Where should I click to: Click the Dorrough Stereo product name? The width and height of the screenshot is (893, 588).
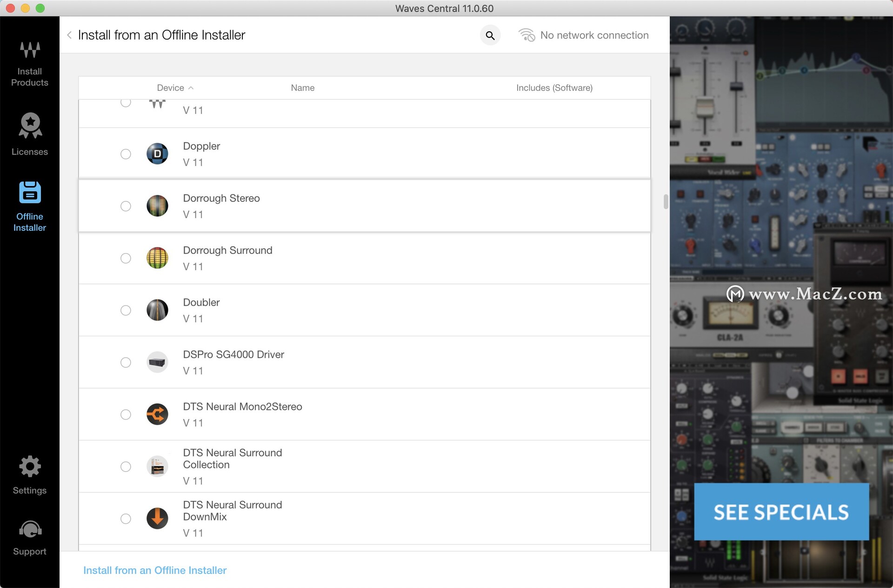221,198
